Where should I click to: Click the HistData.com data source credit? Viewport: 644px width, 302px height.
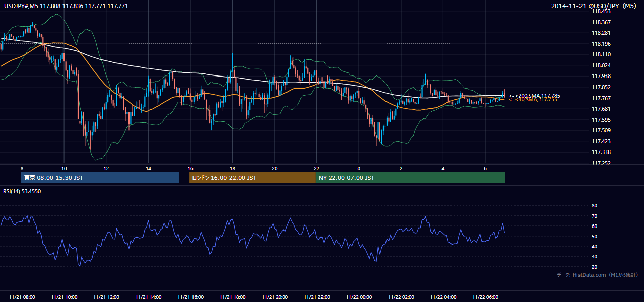coord(598,275)
